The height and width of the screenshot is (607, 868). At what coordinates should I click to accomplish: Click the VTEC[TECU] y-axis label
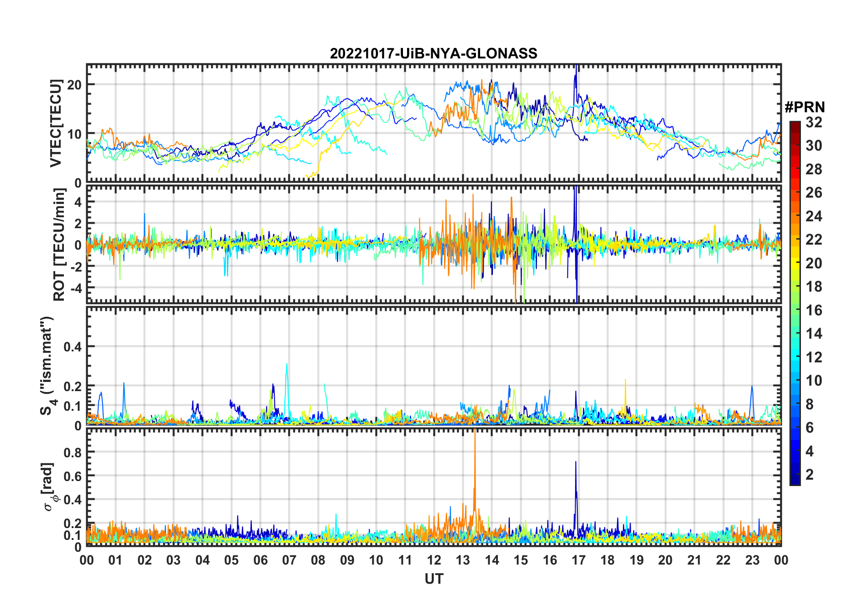click(56, 123)
